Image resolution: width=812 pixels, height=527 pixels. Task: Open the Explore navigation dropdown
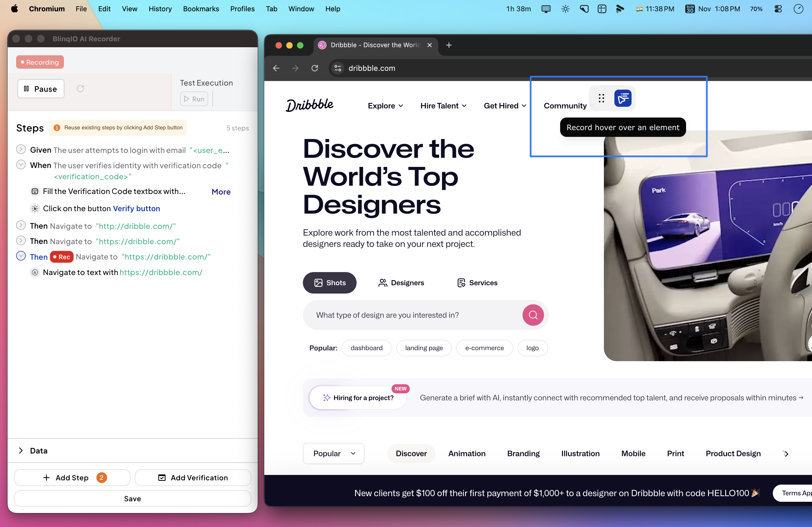385,106
